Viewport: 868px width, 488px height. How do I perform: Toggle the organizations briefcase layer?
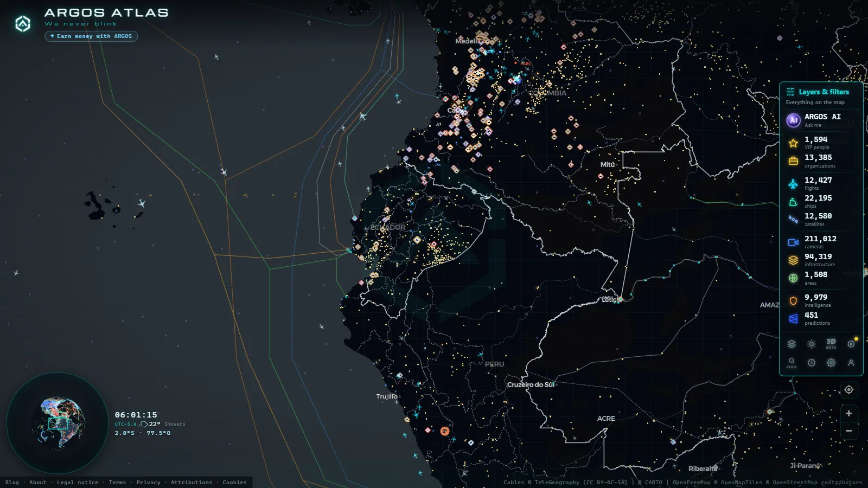(821, 161)
